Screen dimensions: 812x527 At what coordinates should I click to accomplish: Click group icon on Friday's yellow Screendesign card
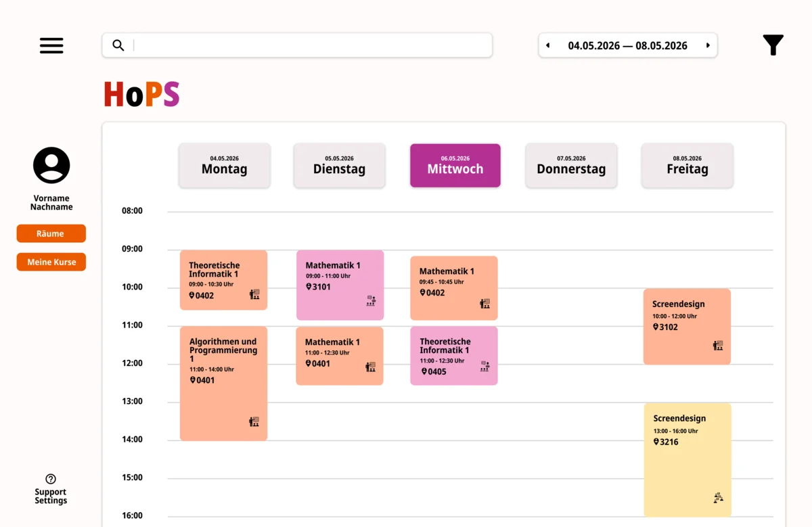pyautogui.click(x=718, y=498)
